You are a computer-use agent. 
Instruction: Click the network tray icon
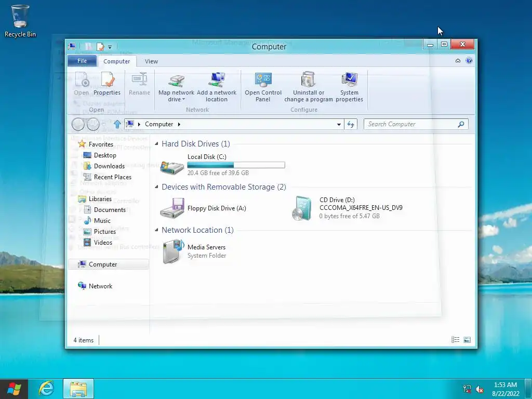[467, 389]
